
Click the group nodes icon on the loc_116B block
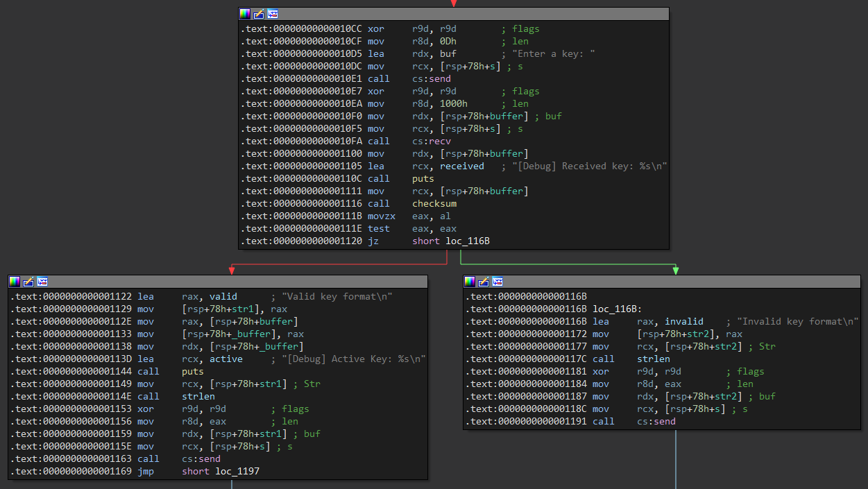(497, 282)
